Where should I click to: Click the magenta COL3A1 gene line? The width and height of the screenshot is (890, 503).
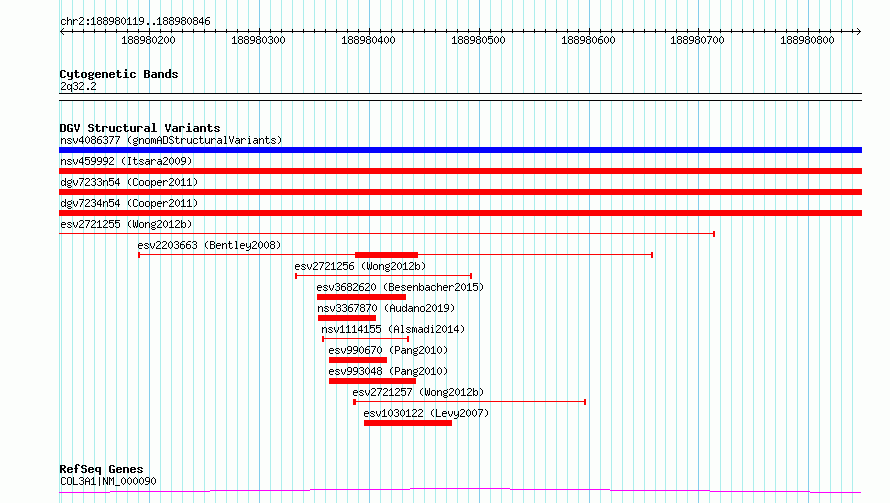[460, 491]
